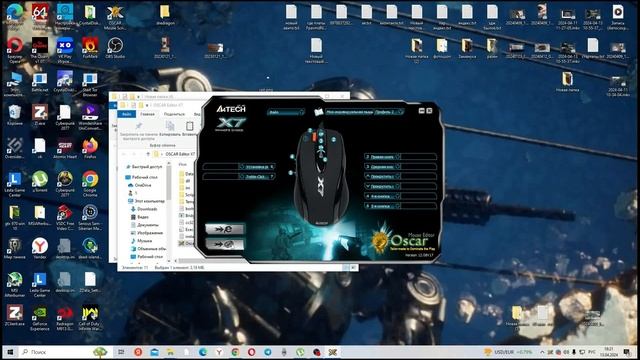Select Видео in Explorer navigation pane
Screen dimensions: 640x360
click(139, 217)
